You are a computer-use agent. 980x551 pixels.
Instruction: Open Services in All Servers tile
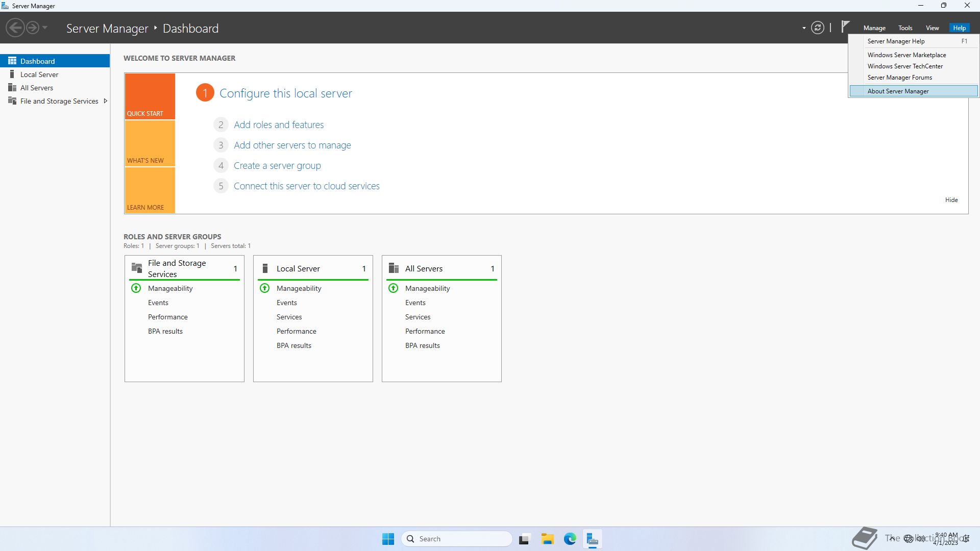click(418, 317)
